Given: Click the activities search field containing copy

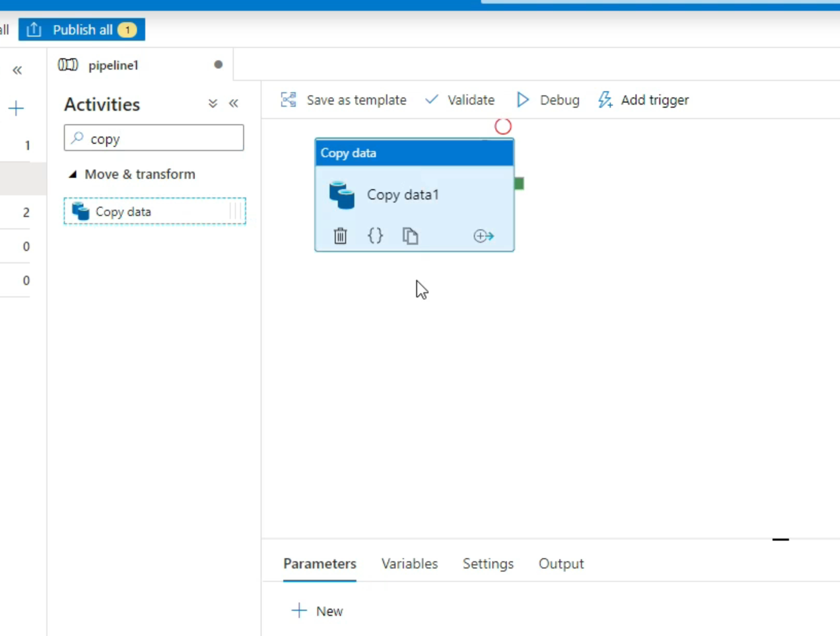Looking at the screenshot, I should point(154,138).
